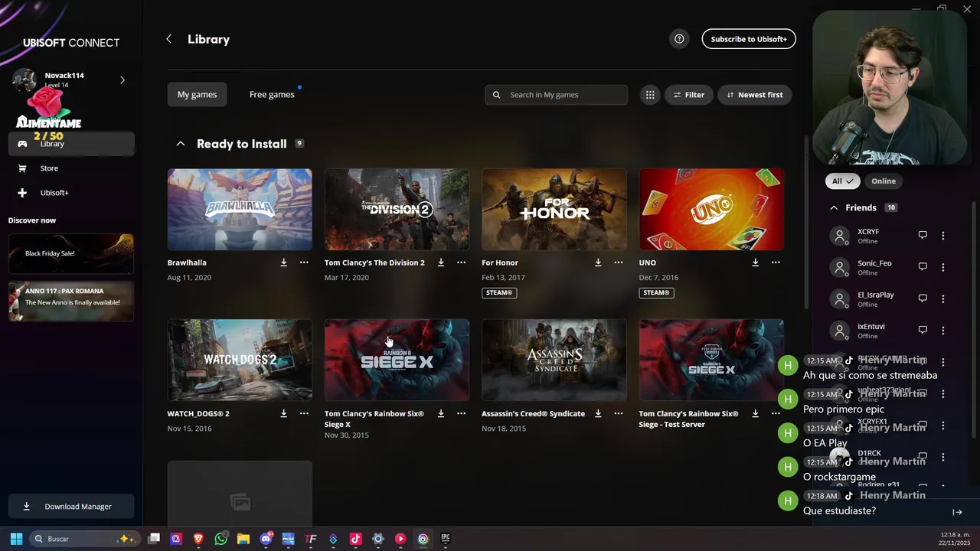Open chat with friend XCRYF

923,235
